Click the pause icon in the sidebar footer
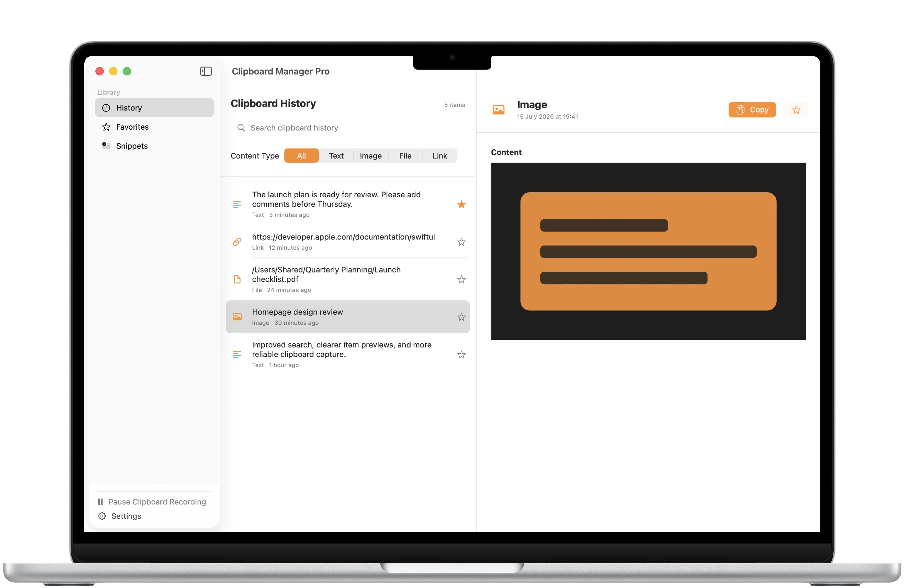 point(100,502)
